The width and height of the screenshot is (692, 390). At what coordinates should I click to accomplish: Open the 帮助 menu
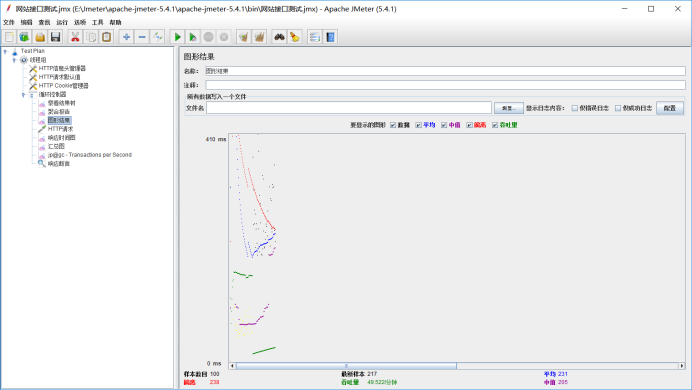click(x=115, y=22)
